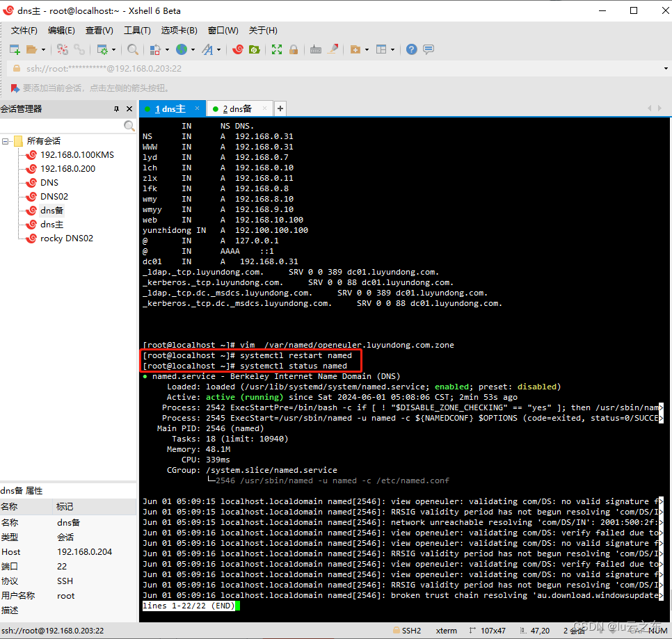The image size is (672, 639).
Task: Click the Find toolbar icon
Action: [x=131, y=49]
